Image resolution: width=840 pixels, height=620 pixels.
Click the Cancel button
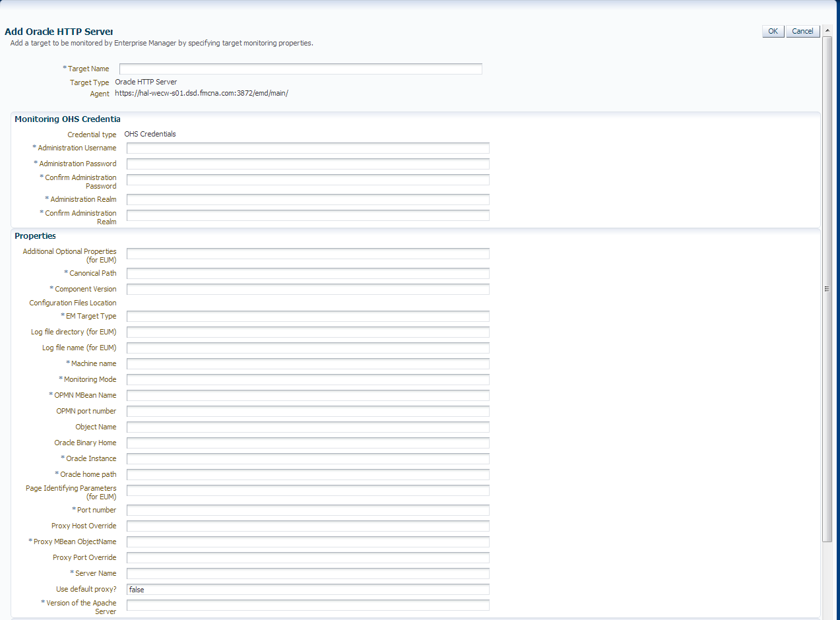802,31
